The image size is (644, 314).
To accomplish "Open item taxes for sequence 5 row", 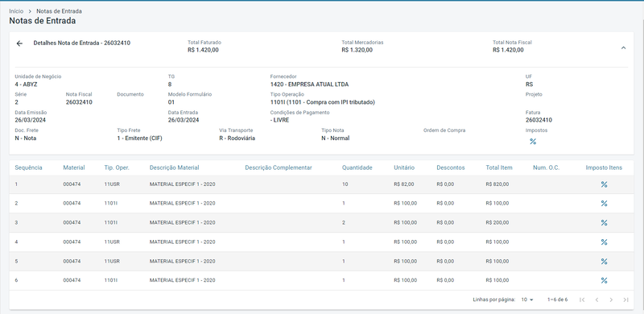I will [x=604, y=262].
